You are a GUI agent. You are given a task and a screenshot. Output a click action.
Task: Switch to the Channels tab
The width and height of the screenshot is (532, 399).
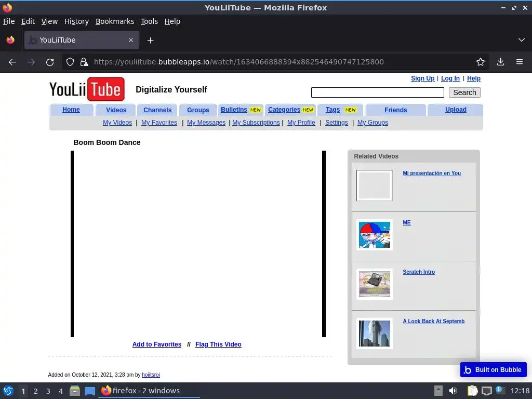(157, 110)
